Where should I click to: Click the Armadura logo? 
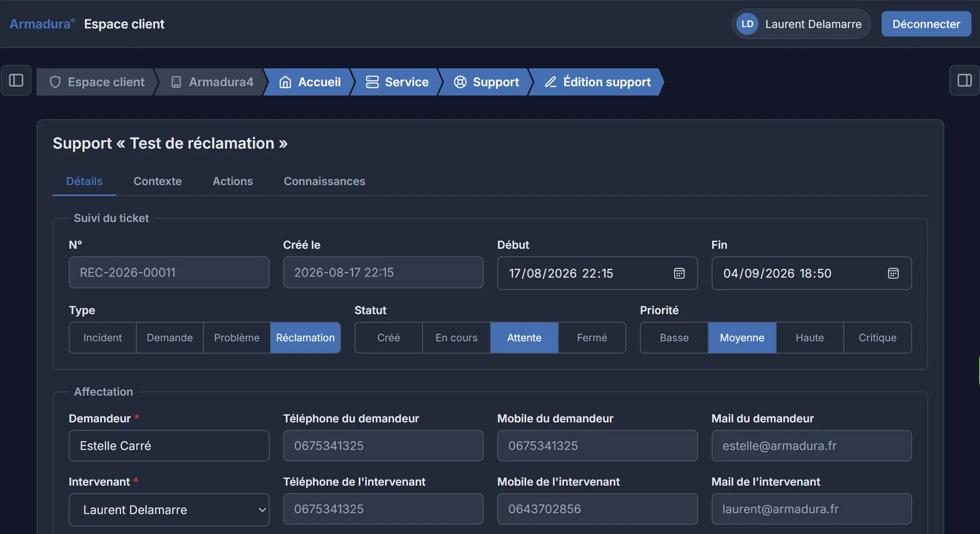(x=42, y=24)
